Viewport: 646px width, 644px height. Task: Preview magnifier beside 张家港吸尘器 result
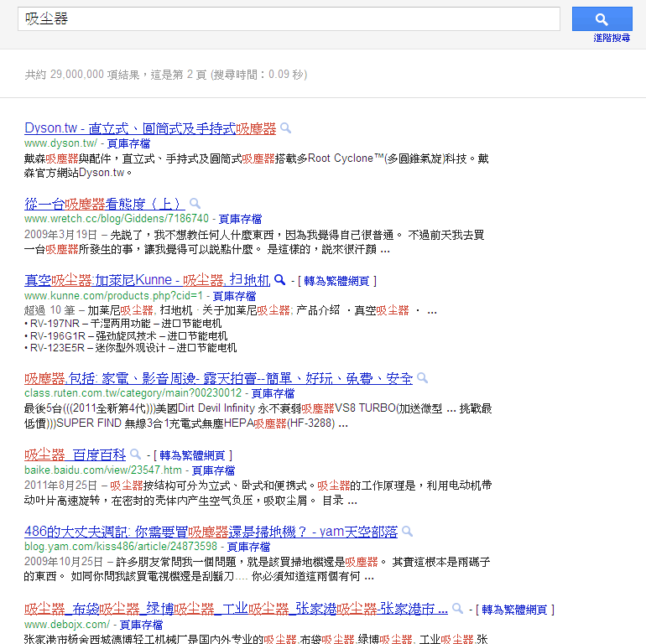pos(457,609)
